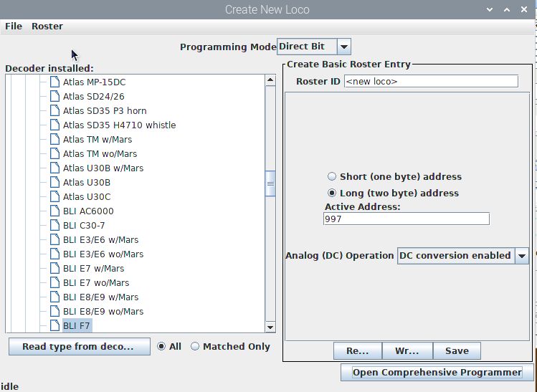This screenshot has height=392, width=537.
Task: Maximize the Create New Loco window
Action: (x=507, y=9)
